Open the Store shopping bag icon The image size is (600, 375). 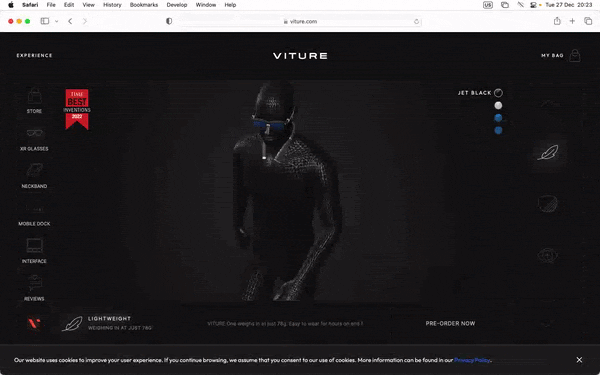pyautogui.click(x=34, y=96)
